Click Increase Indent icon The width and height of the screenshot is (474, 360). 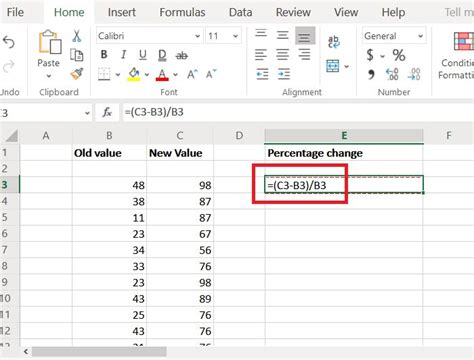(284, 74)
